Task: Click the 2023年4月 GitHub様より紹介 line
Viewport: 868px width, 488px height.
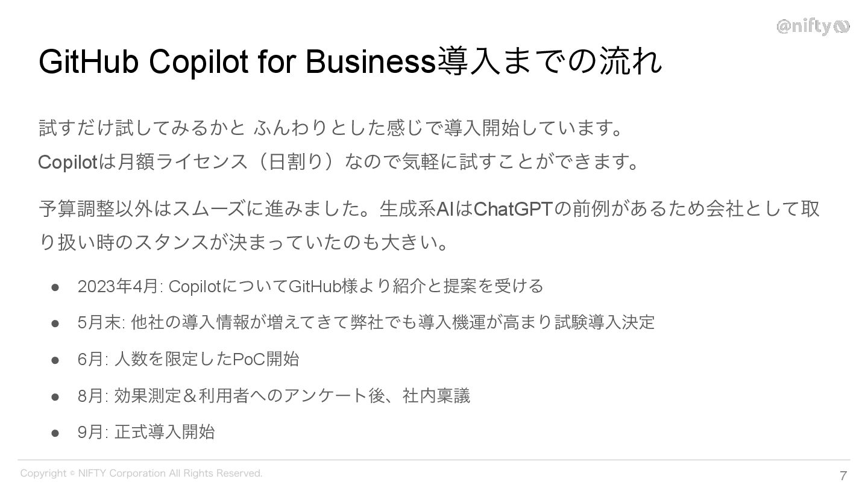Action: pos(310,286)
